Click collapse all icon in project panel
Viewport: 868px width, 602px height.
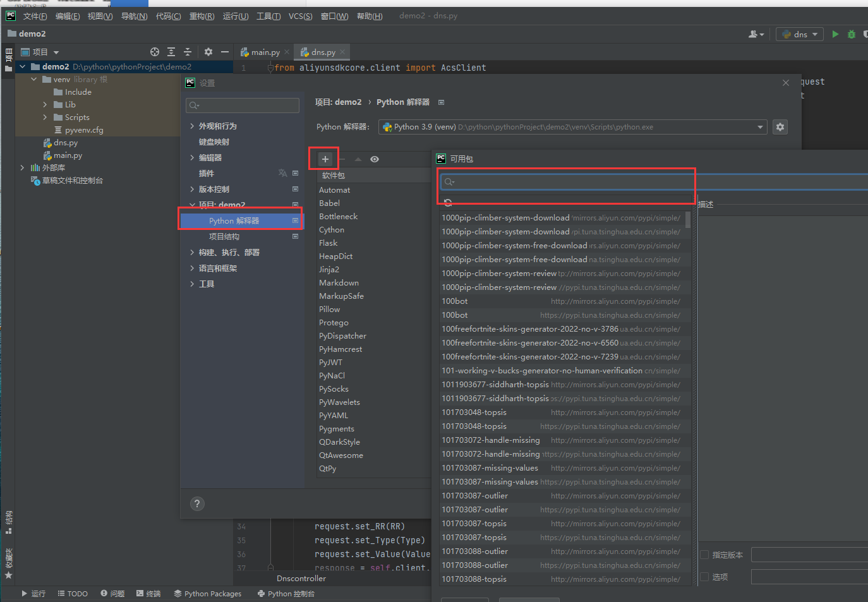click(188, 52)
